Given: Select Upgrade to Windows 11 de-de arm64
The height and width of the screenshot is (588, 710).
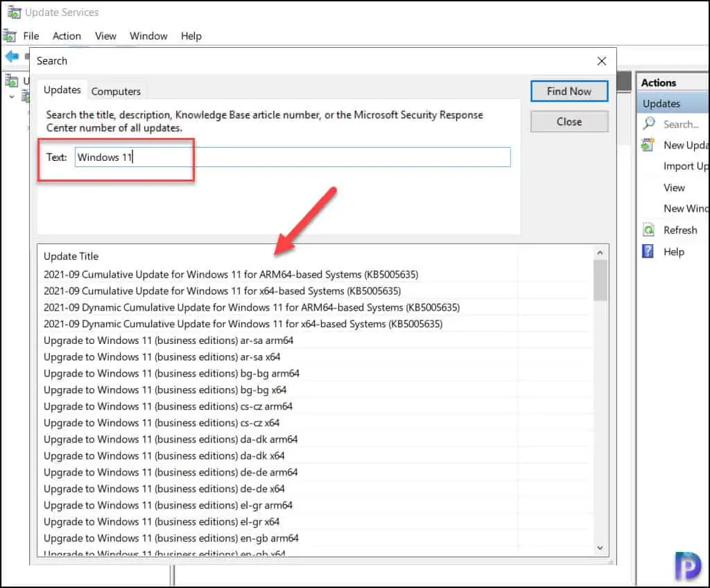Looking at the screenshot, I should coord(171,472).
